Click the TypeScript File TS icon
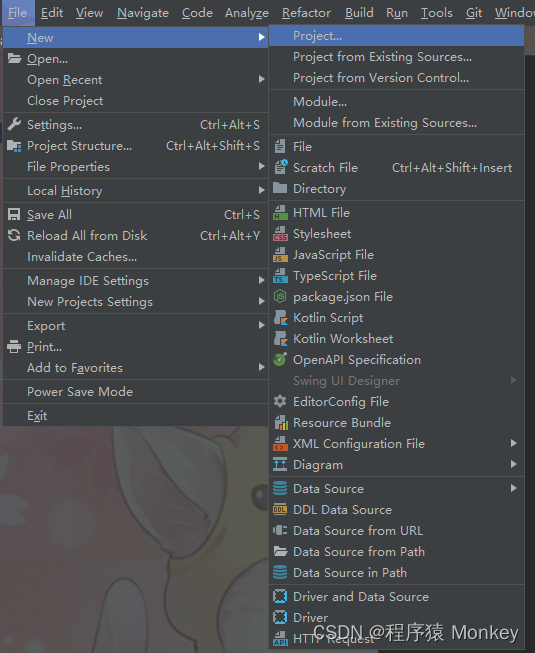Viewport: 535px width, 653px height. [x=280, y=276]
